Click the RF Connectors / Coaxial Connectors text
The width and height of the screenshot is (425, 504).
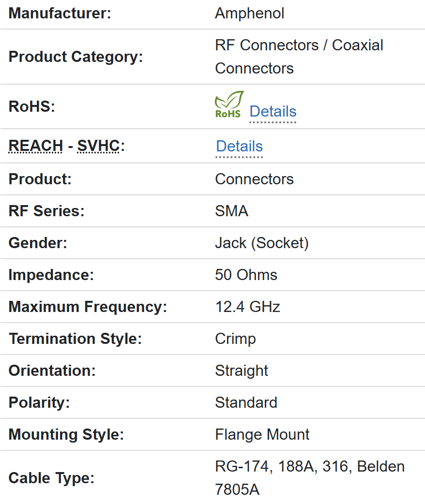click(299, 57)
